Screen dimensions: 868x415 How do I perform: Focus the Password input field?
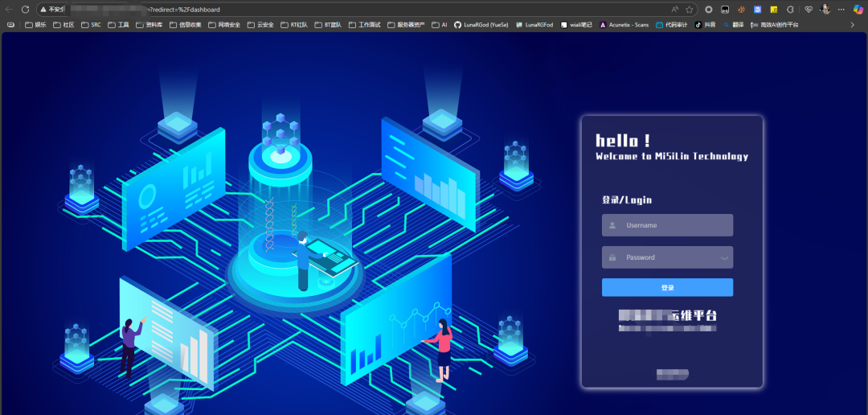coord(667,257)
